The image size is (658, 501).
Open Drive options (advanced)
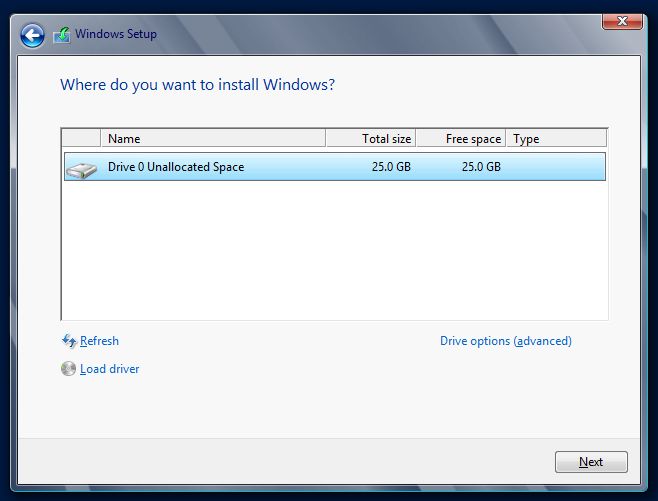[506, 341]
